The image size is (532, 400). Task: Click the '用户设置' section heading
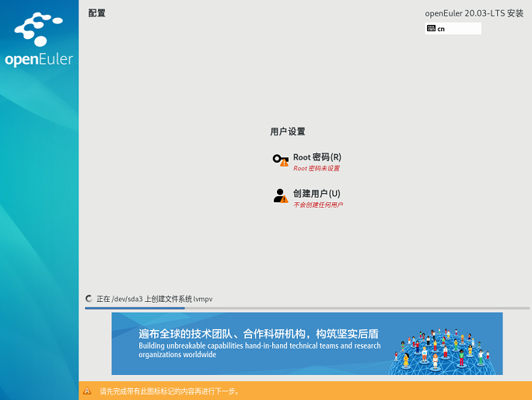pos(288,132)
